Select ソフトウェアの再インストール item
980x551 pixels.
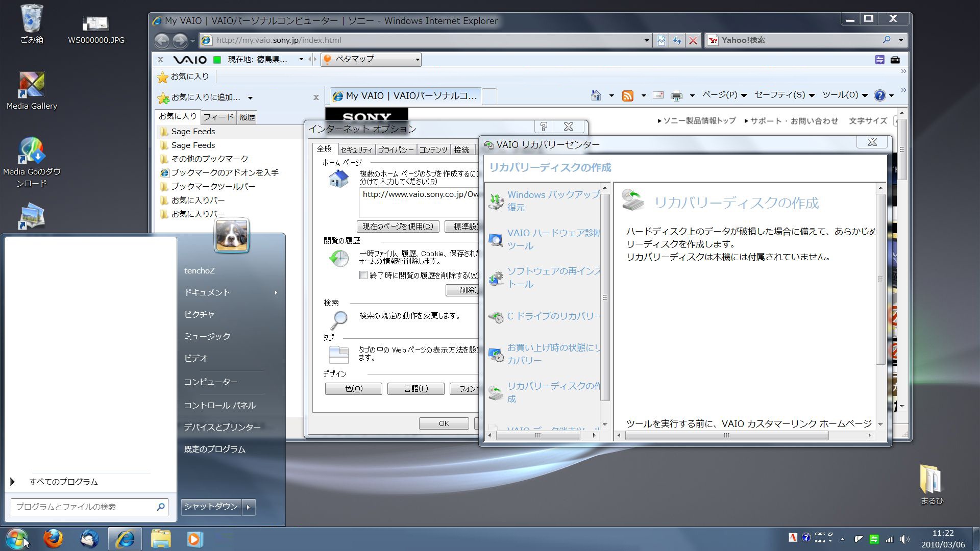pos(545,278)
